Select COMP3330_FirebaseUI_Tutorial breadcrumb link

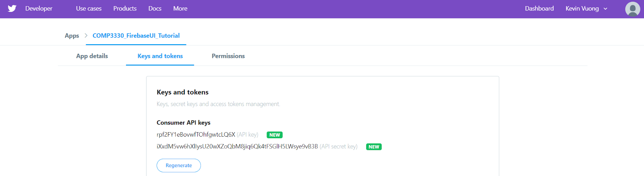coord(136,36)
